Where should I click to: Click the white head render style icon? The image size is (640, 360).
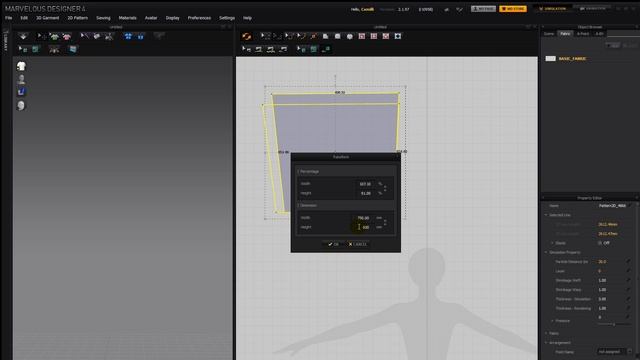[x=21, y=106]
